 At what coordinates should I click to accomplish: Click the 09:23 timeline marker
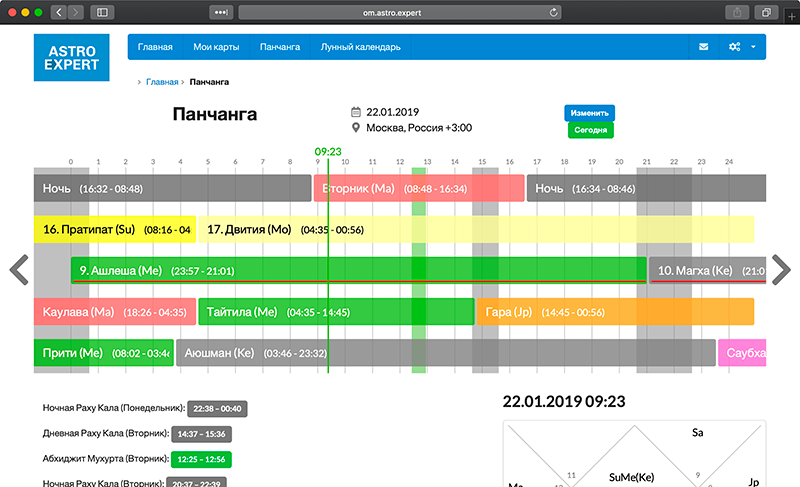pyautogui.click(x=328, y=152)
